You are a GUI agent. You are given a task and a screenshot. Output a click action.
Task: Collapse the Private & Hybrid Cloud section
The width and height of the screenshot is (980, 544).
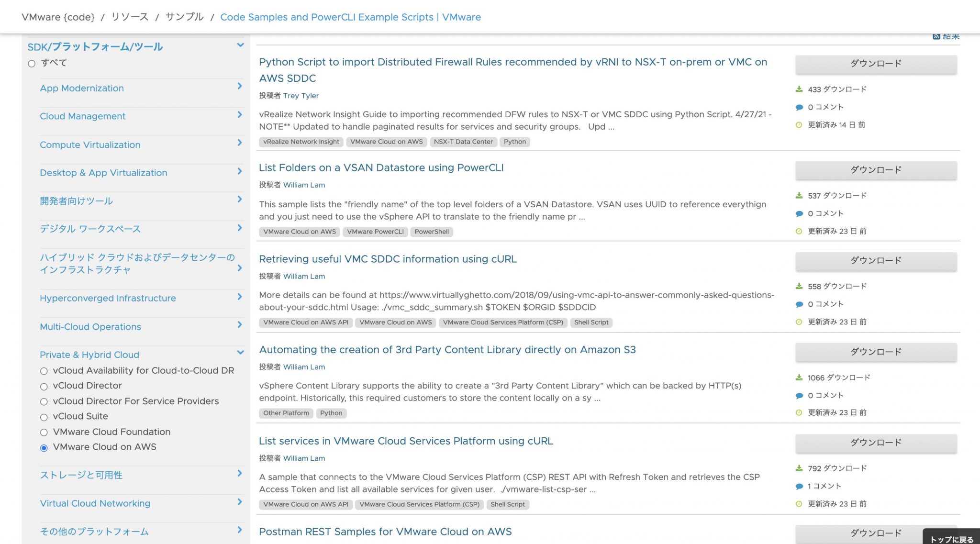coord(240,353)
